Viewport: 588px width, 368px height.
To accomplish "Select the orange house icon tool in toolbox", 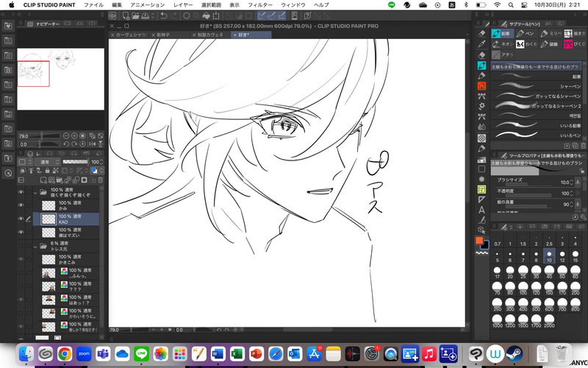I will 481,86.
